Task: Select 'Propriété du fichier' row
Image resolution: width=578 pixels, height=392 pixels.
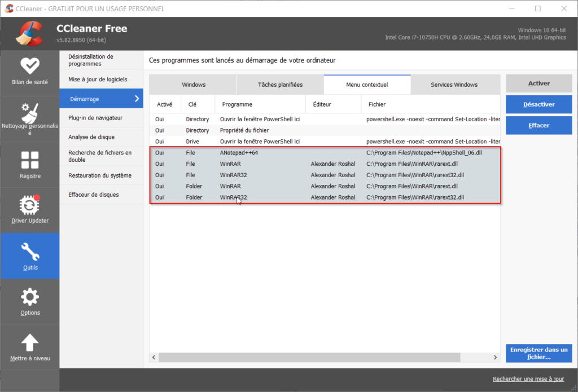Action: pyautogui.click(x=325, y=130)
